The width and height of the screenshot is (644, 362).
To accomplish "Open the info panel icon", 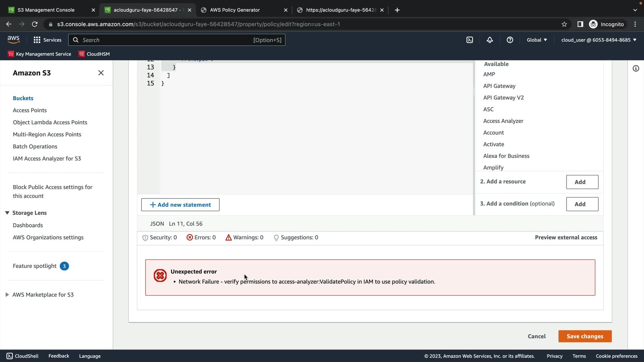I will 636,68.
